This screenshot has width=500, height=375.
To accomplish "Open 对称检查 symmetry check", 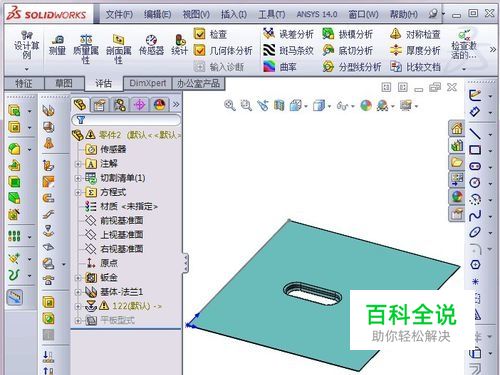I will click(x=415, y=34).
